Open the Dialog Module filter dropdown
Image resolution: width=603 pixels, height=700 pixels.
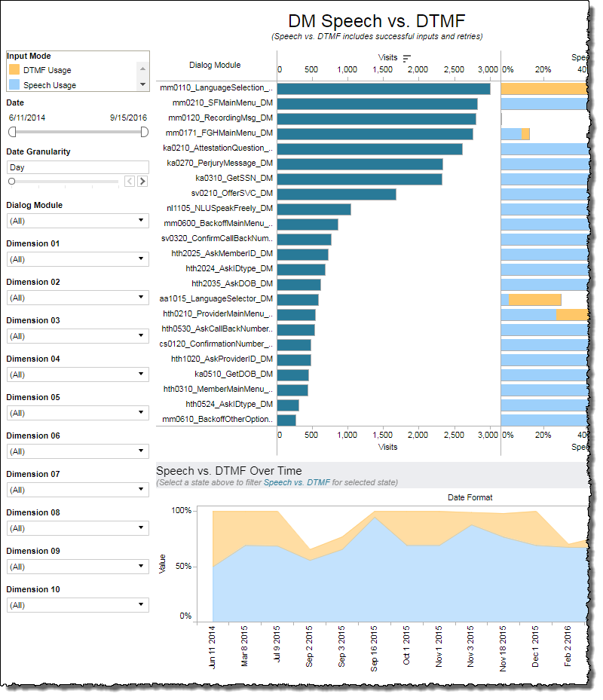[78, 221]
